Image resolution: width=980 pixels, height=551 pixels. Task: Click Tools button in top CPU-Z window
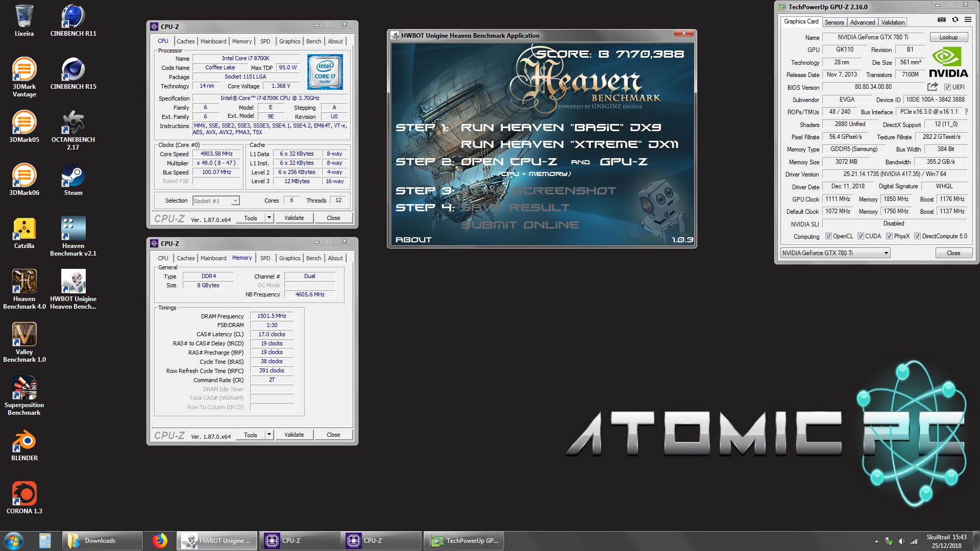click(251, 218)
